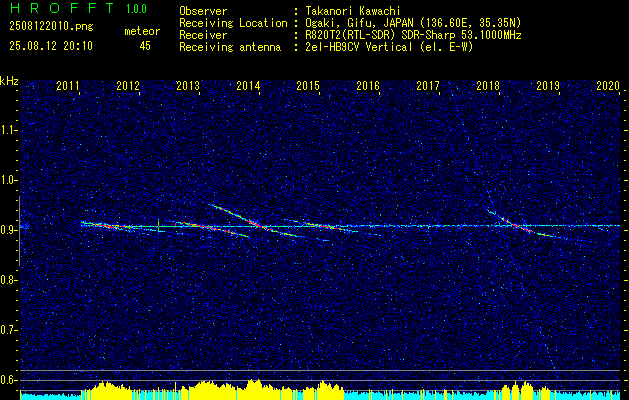Click the 2013 time axis marker
This screenshot has height=400, width=629.
pos(188,85)
